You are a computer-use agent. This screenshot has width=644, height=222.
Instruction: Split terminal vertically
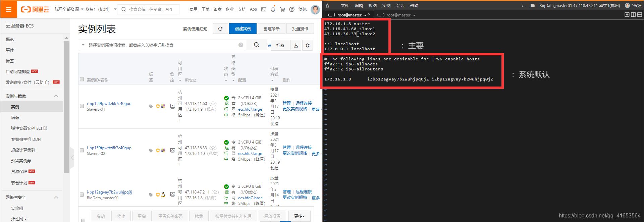[633, 15]
